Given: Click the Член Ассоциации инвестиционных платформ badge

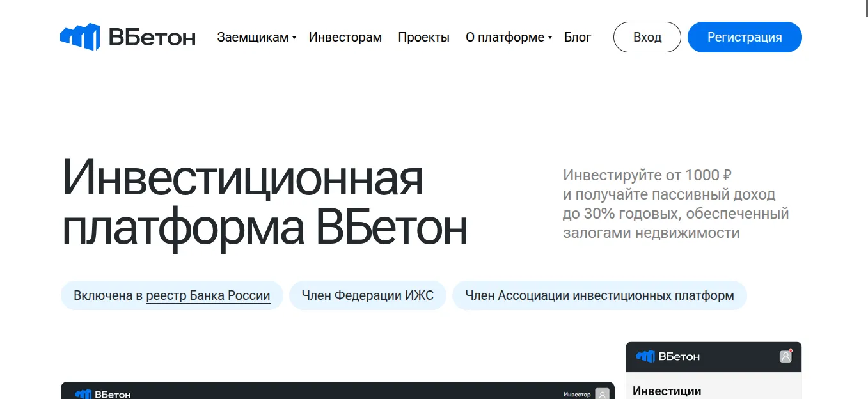Looking at the screenshot, I should click(x=599, y=295).
